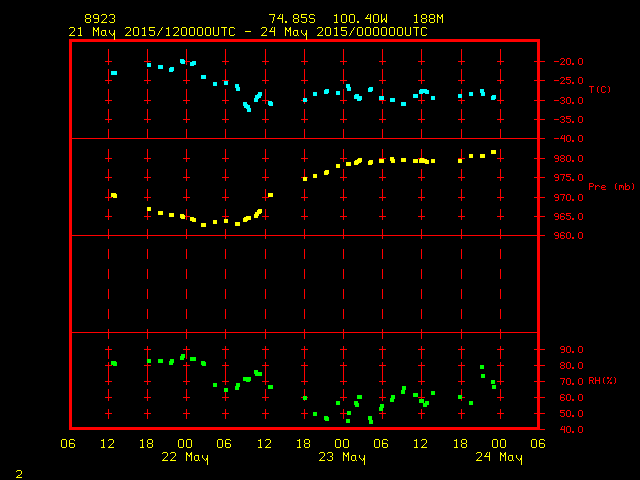Viewport: 640px width, 480px height.
Task: Click the "50.0" humidity axis label
Action: tap(571, 413)
